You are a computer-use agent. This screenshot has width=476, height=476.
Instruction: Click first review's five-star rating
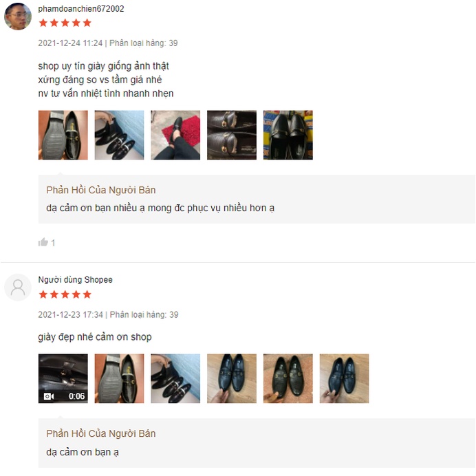(65, 23)
